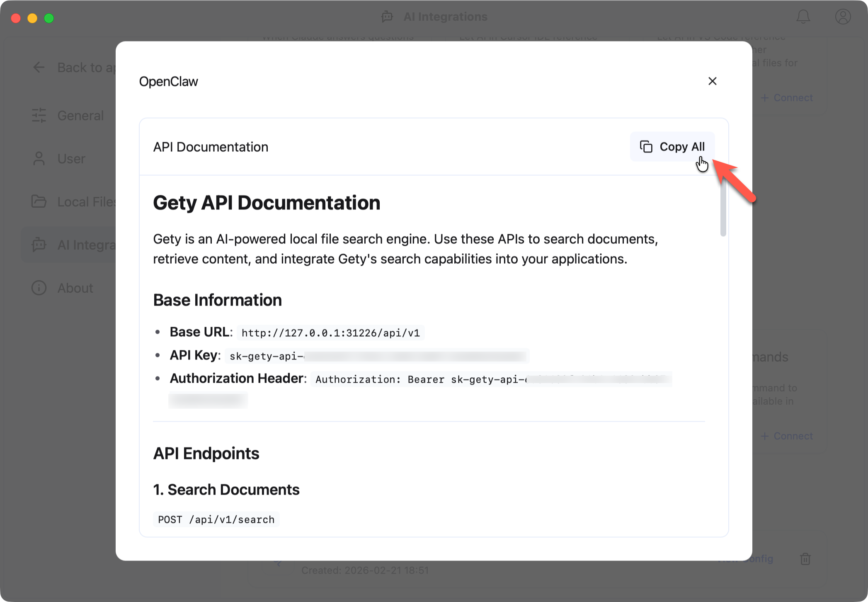Click the lower + Connect button
868x602 pixels.
pos(786,436)
